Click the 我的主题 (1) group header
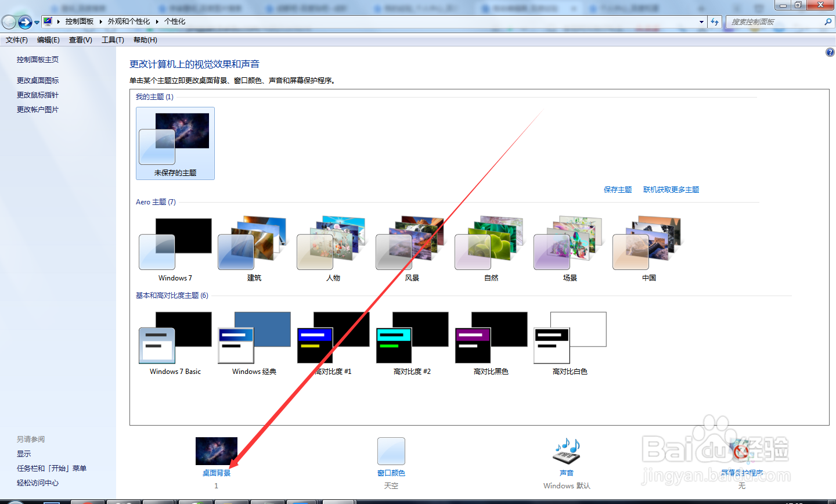Image resolution: width=836 pixels, height=504 pixels. click(154, 97)
